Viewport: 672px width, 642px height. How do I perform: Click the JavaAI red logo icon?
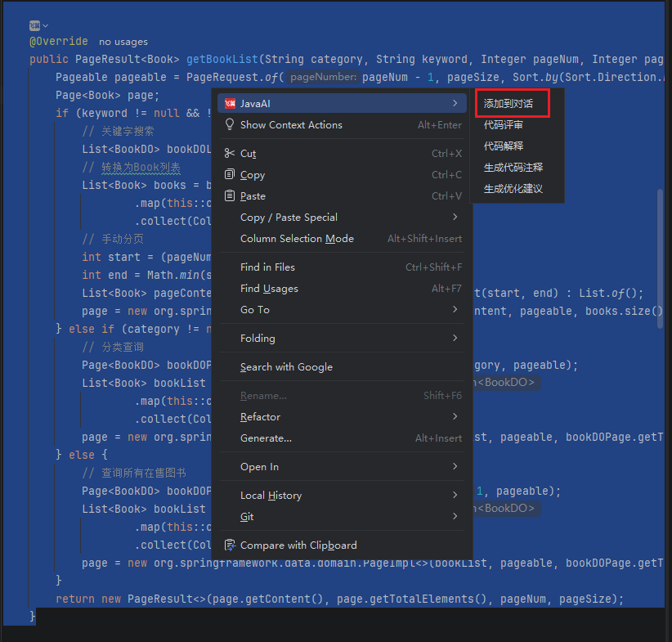(231, 103)
